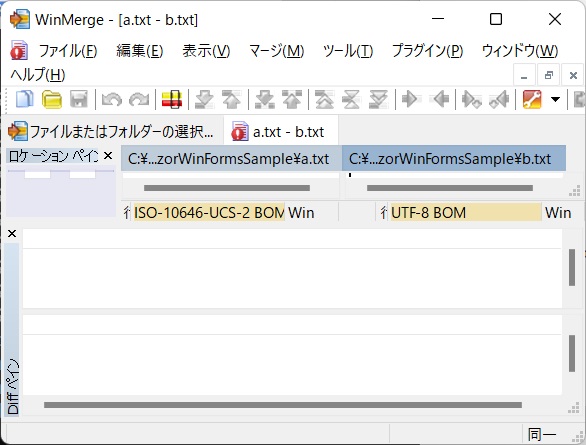The image size is (586, 445).
Task: Close the inner a.txt - b.txt document
Action: coord(573,76)
